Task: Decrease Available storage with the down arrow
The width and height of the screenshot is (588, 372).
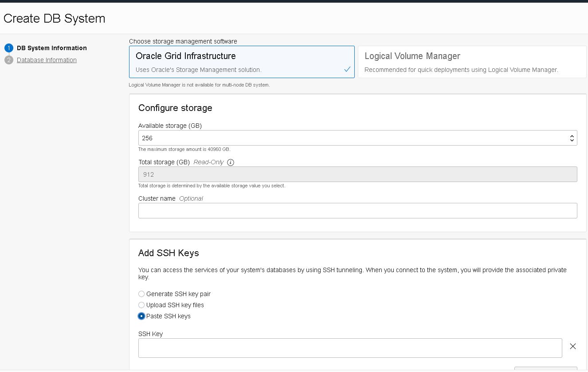Action: [x=572, y=140]
